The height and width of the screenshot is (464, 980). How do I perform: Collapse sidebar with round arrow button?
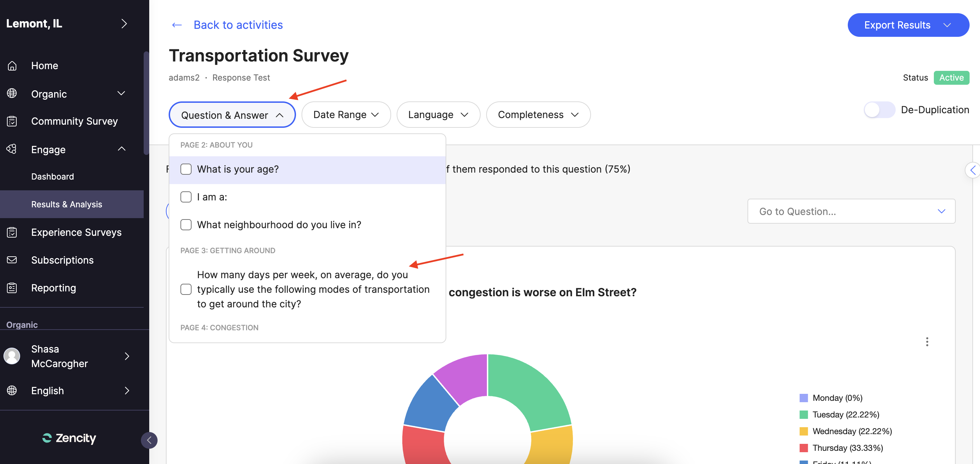149,440
